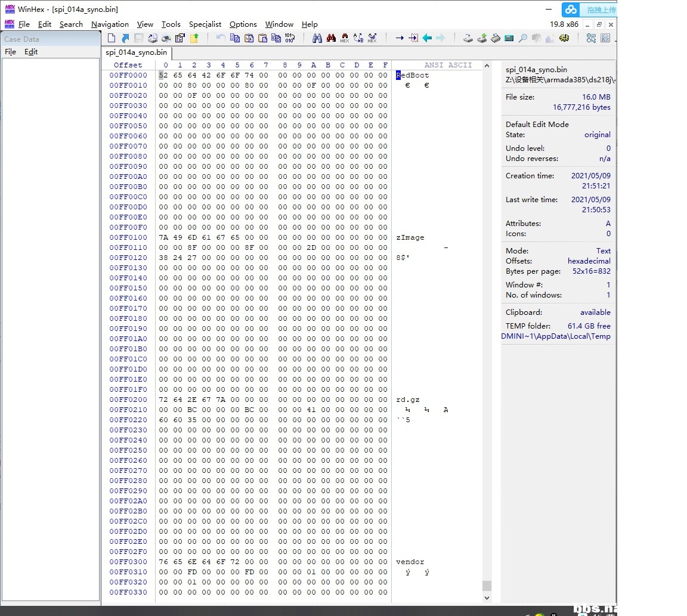The width and height of the screenshot is (687, 616).
Task: Open General Options gear icon
Action: point(564,38)
